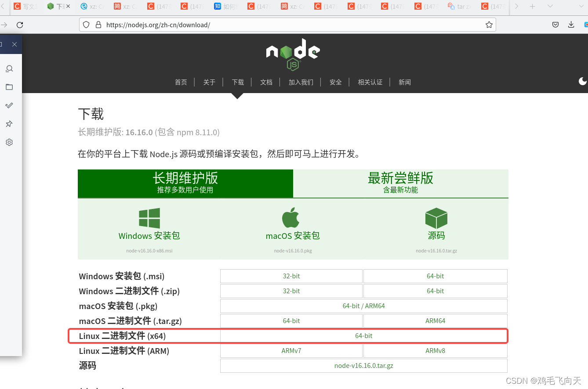Close the active 下载 tab
Image resolution: width=588 pixels, height=389 pixels.
click(x=68, y=6)
